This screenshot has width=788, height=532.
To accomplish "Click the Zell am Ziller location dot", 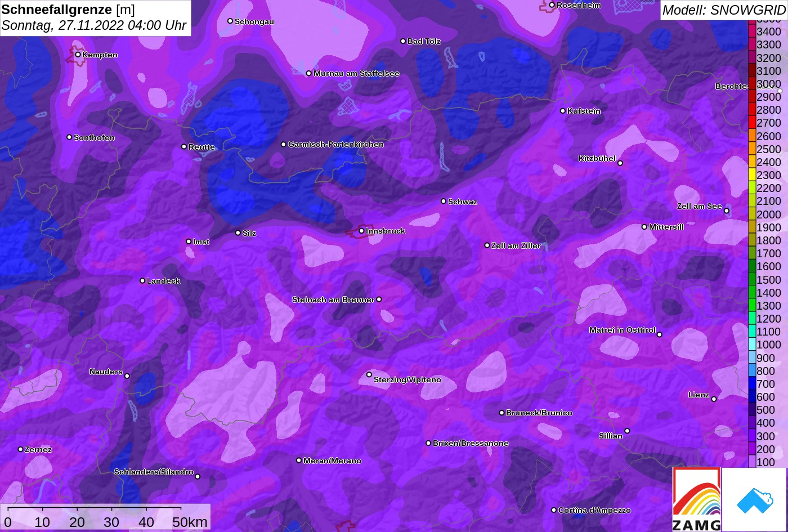I will pos(487,245).
